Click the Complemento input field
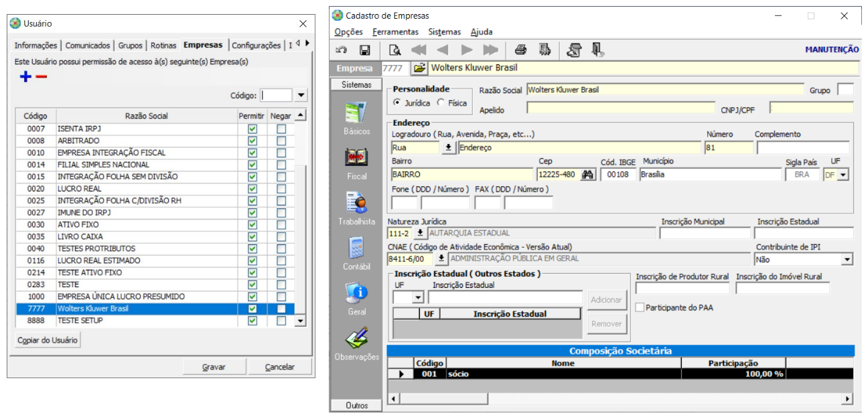The height and width of the screenshot is (417, 868). [x=804, y=148]
